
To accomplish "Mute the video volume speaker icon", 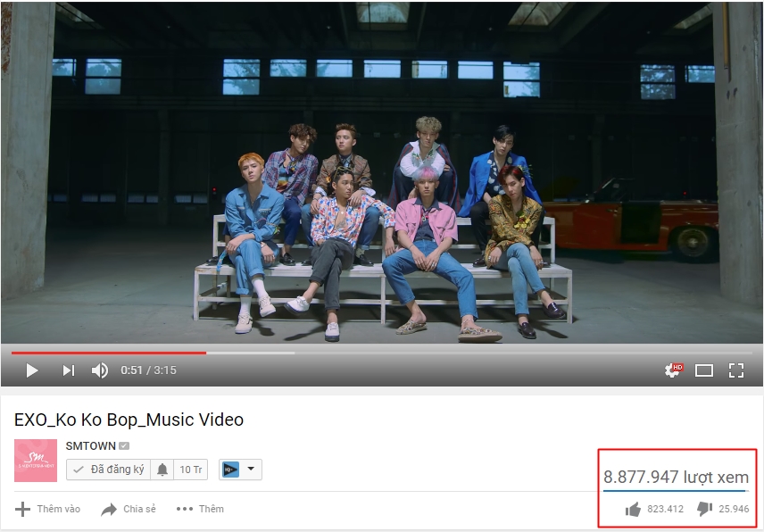I will [x=100, y=370].
